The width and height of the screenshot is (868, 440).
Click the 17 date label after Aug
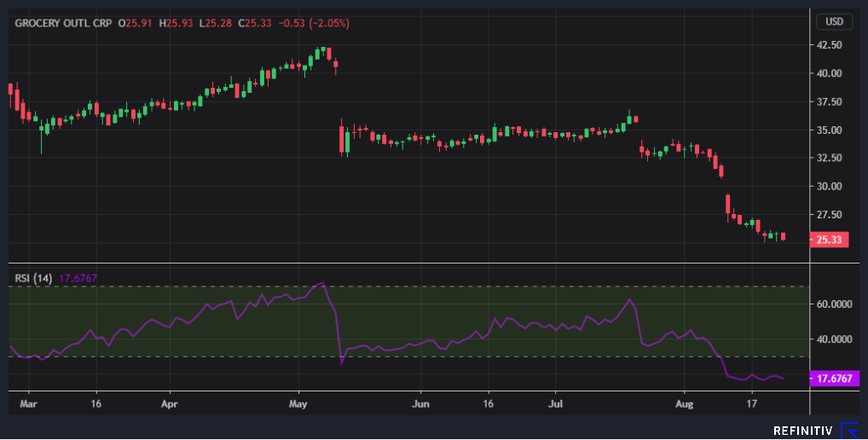(751, 403)
